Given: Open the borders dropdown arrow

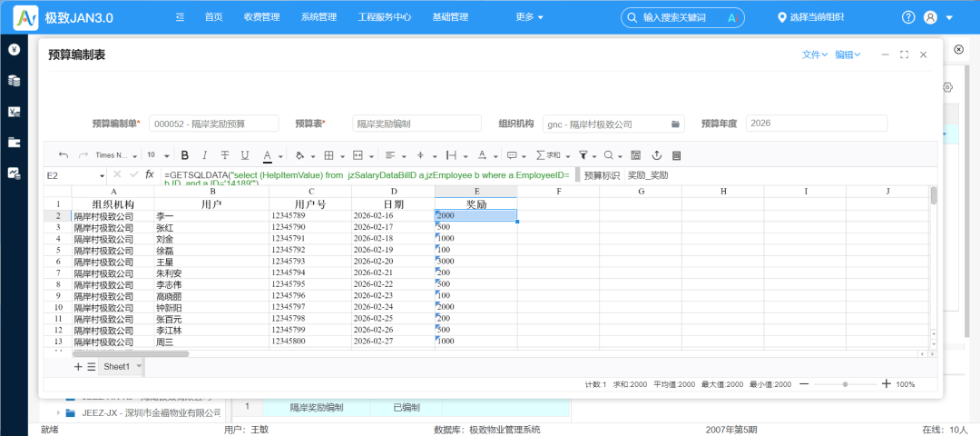Looking at the screenshot, I should (342, 155).
